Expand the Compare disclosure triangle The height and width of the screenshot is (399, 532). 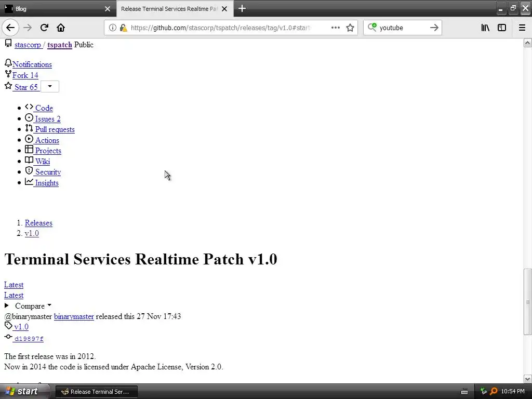click(x=6, y=305)
